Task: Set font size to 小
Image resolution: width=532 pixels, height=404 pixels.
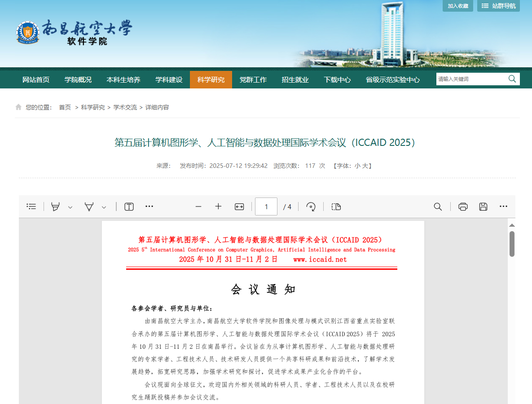Action: click(x=358, y=166)
